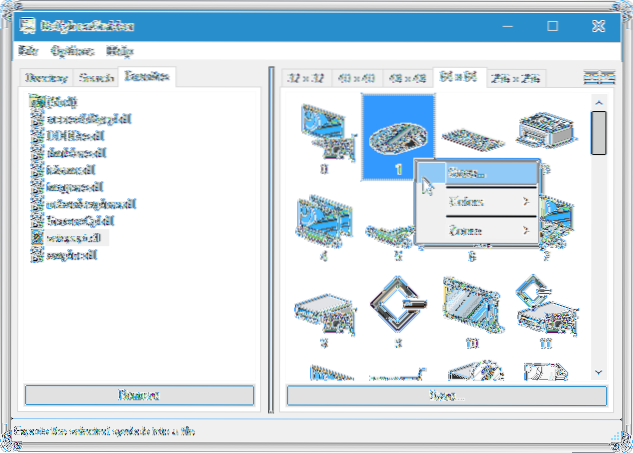Open the Options menu in the menu bar
This screenshot has width=633, height=453.
(72, 50)
